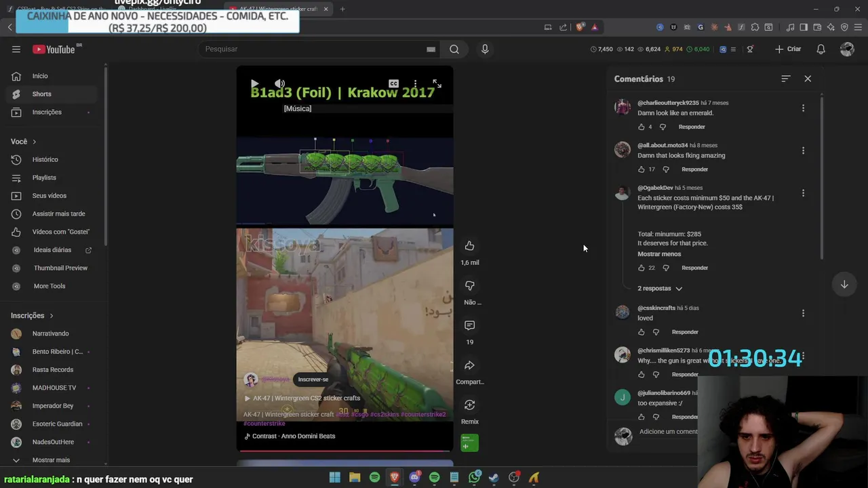Open the comments button showing 19

(x=469, y=326)
